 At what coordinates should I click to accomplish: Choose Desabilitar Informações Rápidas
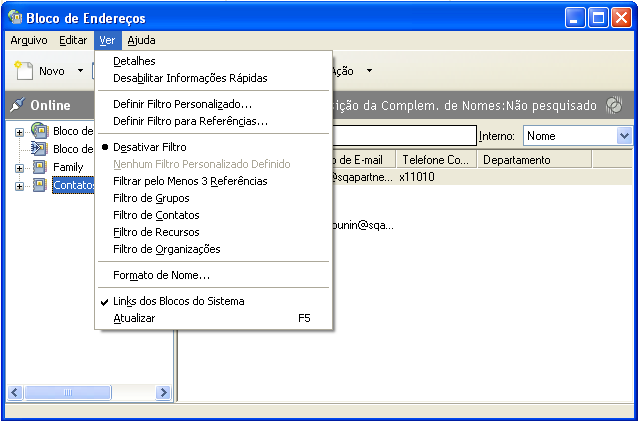pyautogui.click(x=214, y=78)
